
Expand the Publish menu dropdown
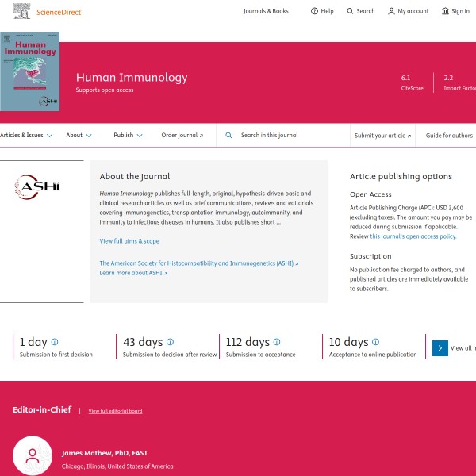[128, 136]
